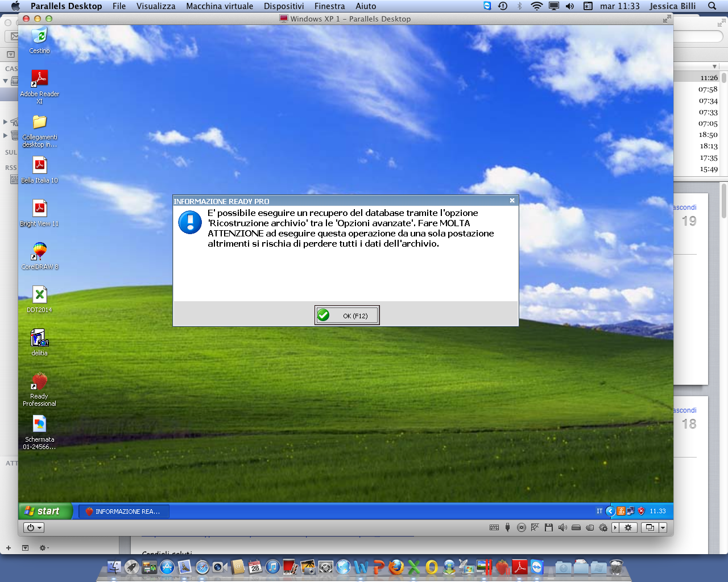Click the network computers tray icon
This screenshot has width=728, height=582.
[631, 511]
